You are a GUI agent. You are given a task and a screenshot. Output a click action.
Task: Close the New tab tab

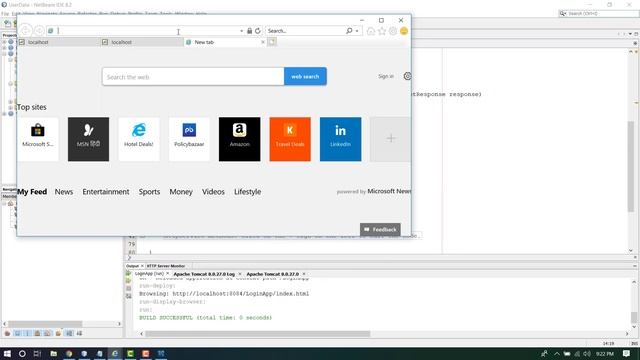[263, 42]
